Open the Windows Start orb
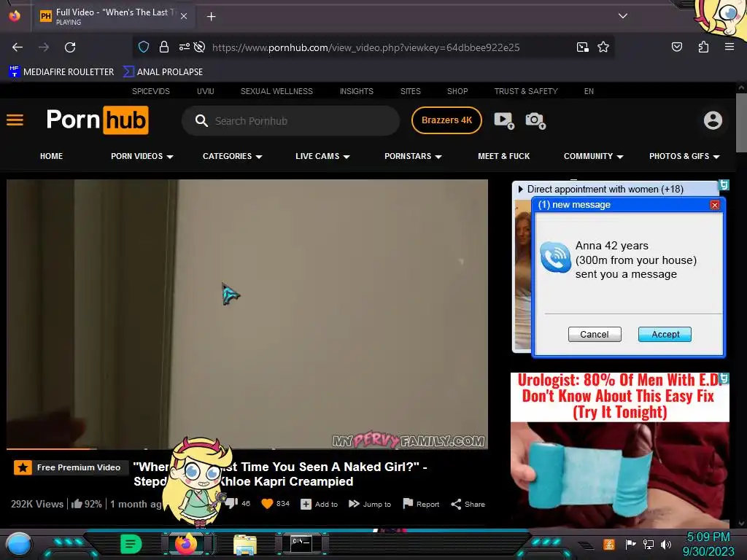 [18, 545]
